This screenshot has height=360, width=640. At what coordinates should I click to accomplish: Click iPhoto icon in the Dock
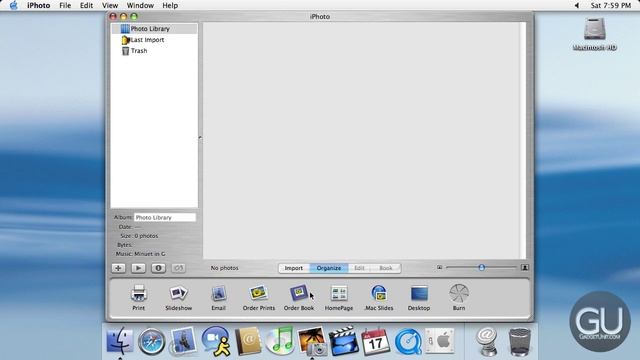312,341
